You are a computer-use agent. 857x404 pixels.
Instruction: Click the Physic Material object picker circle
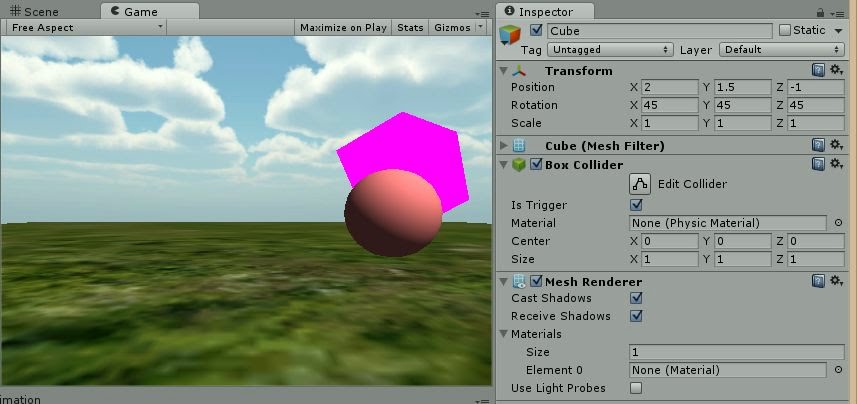point(838,223)
